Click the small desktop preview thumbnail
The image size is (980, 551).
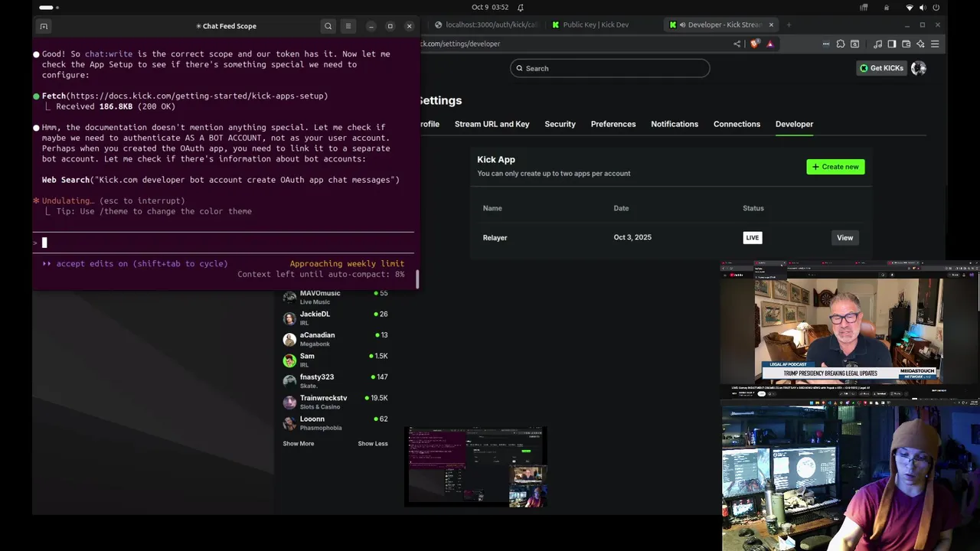pos(475,467)
